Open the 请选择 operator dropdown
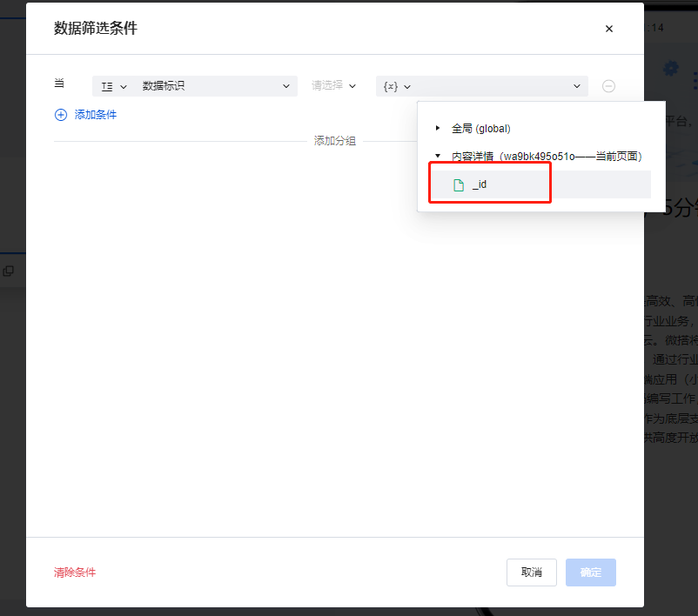This screenshot has width=698, height=616. click(x=333, y=85)
